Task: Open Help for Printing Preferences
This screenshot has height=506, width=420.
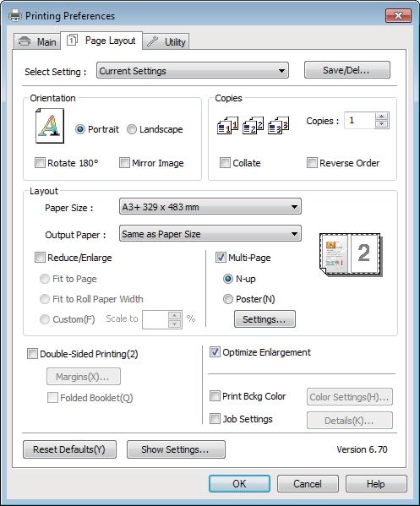Action: pyautogui.click(x=376, y=484)
